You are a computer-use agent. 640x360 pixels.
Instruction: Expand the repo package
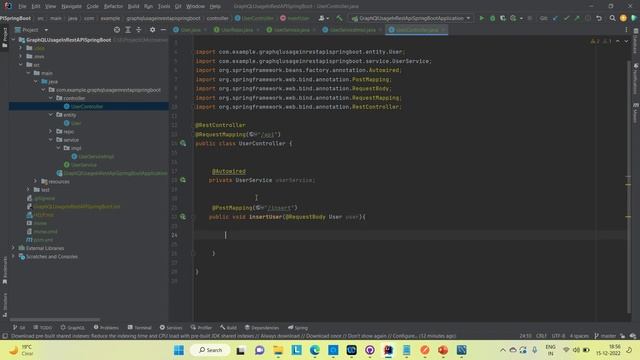point(51,131)
